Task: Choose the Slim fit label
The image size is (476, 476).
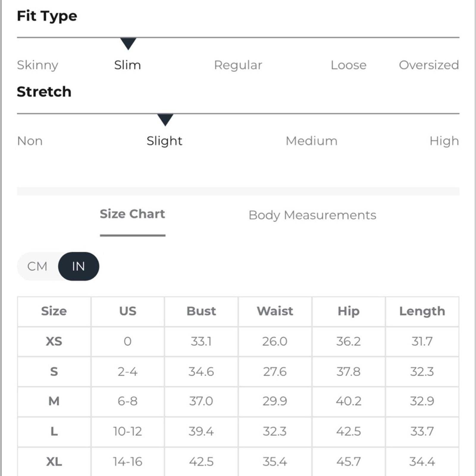Action: (128, 65)
